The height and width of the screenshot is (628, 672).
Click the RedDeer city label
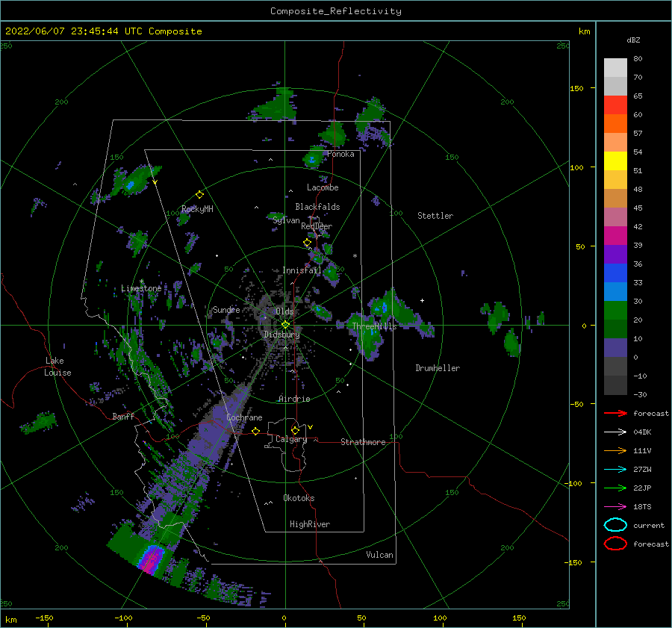coord(317,226)
